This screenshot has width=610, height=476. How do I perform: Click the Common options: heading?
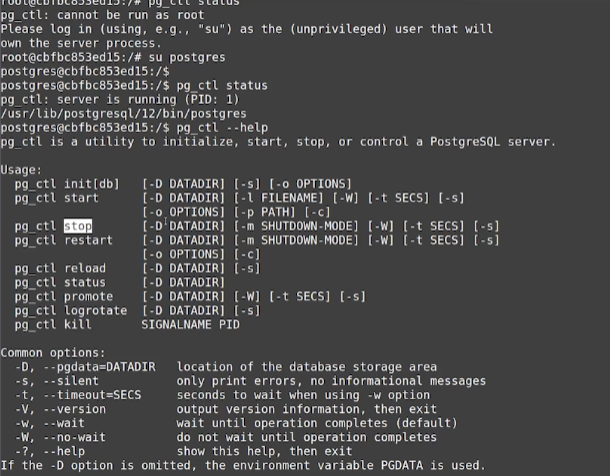pyautogui.click(x=53, y=353)
